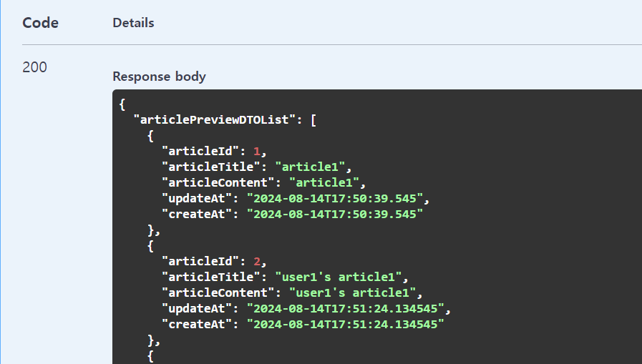Image resolution: width=642 pixels, height=364 pixels.
Task: Click the articleContent value "user1's article1"
Action: coord(352,292)
